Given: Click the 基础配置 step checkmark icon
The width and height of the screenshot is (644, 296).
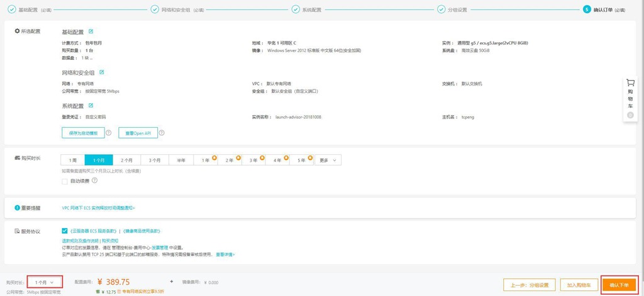Looking at the screenshot, I should [12, 9].
